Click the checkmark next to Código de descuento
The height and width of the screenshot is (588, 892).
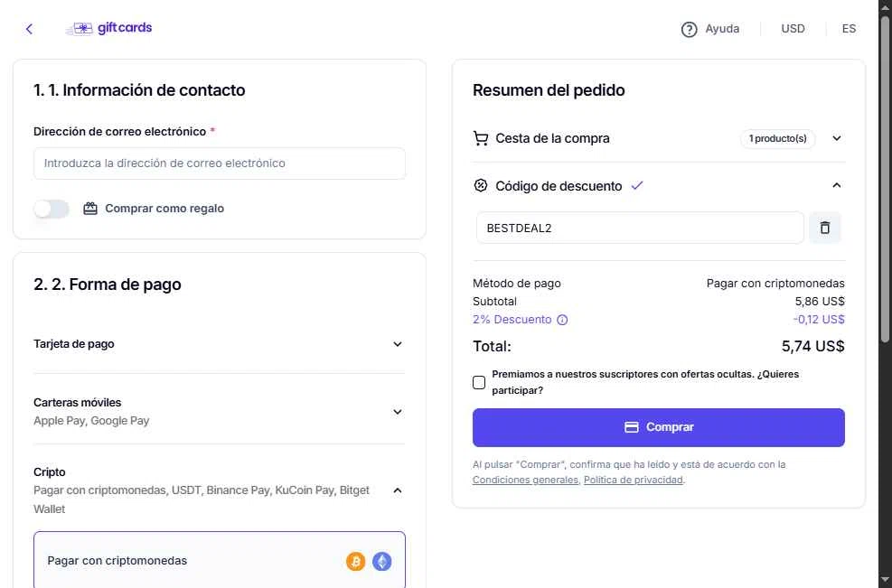637,185
